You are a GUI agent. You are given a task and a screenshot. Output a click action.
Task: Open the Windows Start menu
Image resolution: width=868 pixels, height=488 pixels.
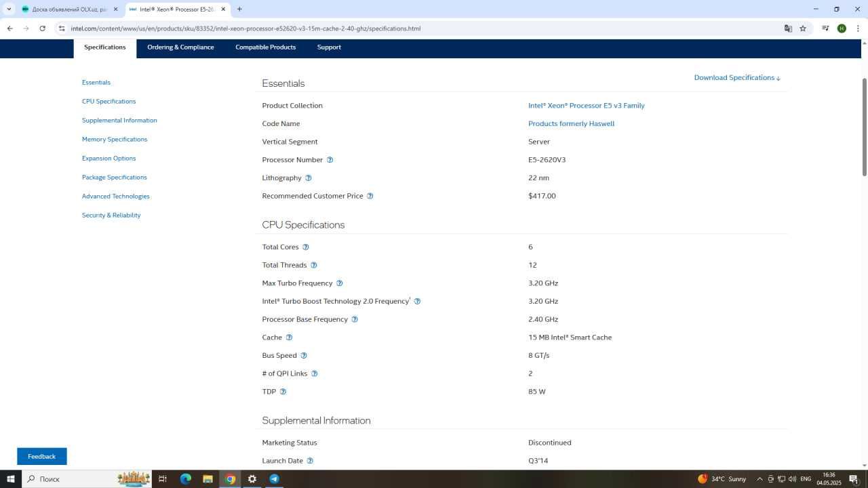[x=11, y=479]
